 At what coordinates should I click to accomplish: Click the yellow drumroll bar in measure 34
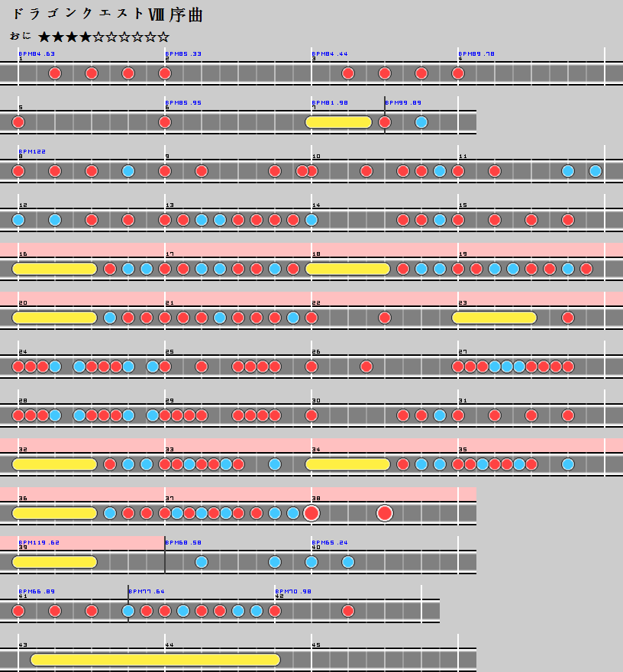click(x=348, y=464)
